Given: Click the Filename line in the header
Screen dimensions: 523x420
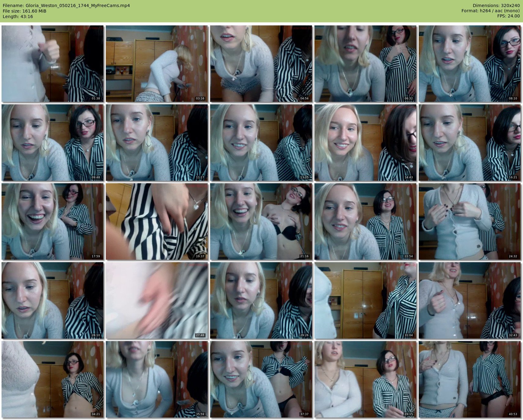Looking at the screenshot, I should (x=66, y=6).
